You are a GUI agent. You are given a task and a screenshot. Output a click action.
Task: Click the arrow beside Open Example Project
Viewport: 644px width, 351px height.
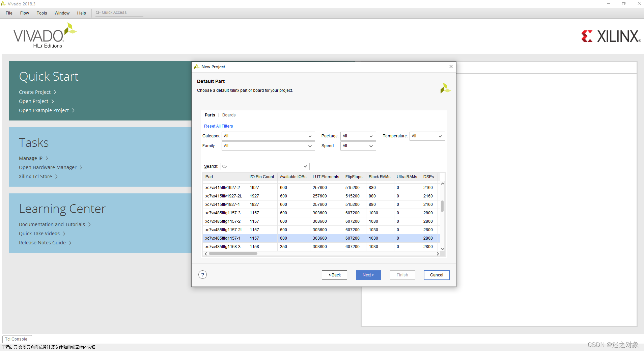click(73, 110)
